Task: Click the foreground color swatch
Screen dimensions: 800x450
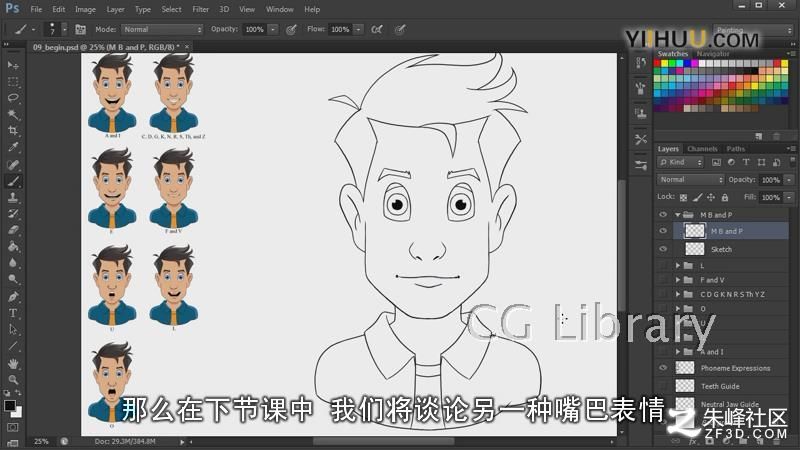Action: (10, 406)
